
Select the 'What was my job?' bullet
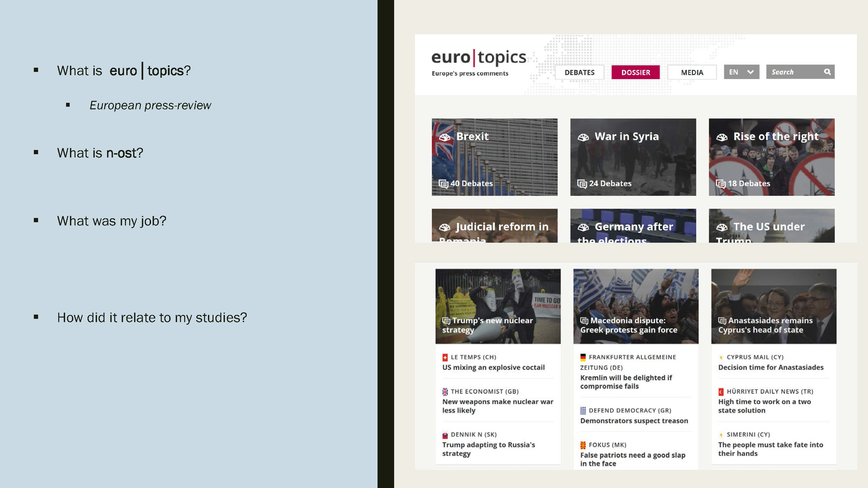tap(112, 221)
